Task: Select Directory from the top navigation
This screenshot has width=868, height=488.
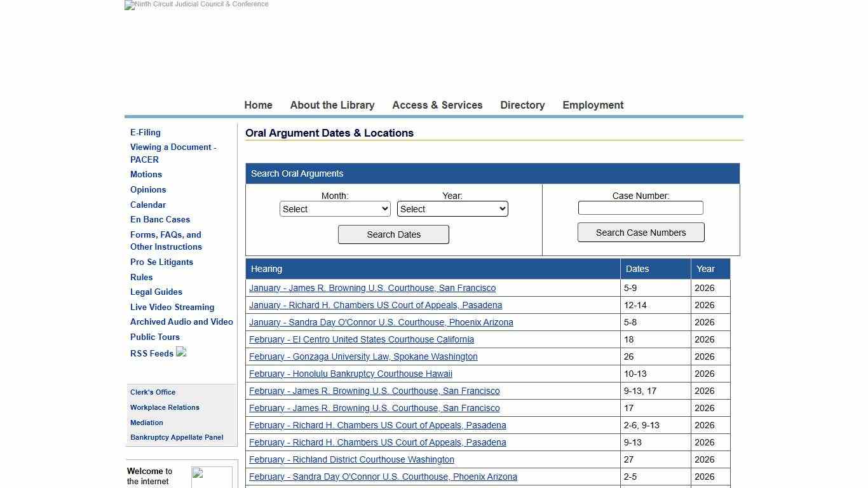Action: 522,105
